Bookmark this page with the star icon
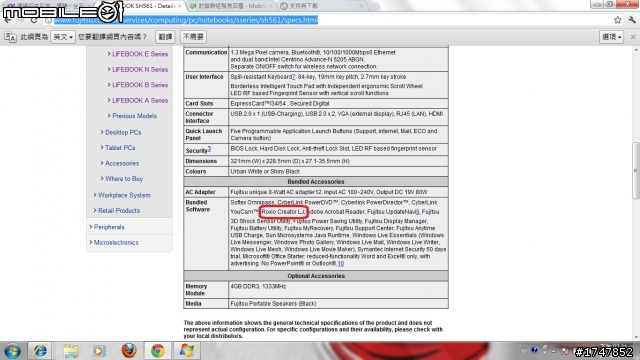The height and width of the screenshot is (360, 640). (618, 20)
